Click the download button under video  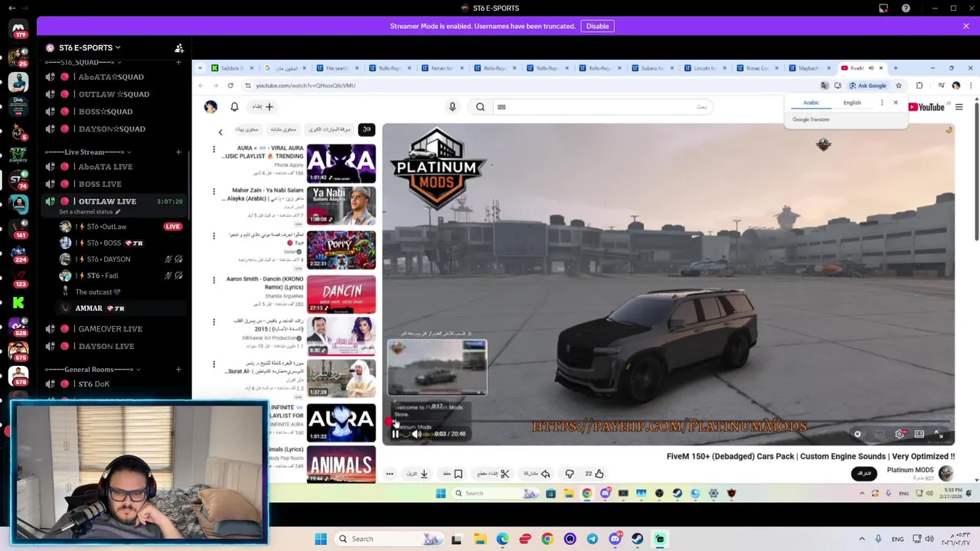(x=418, y=474)
